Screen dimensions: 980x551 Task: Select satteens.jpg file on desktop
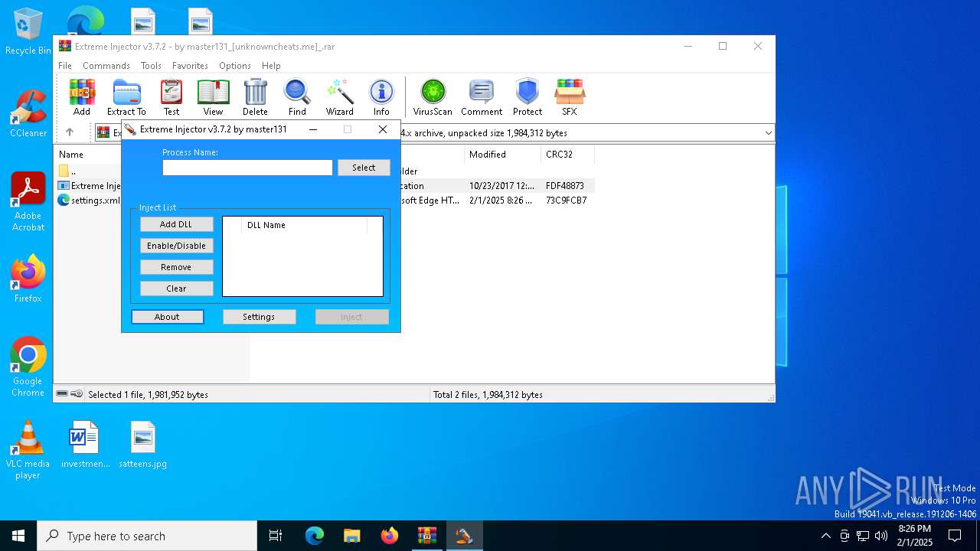[143, 445]
